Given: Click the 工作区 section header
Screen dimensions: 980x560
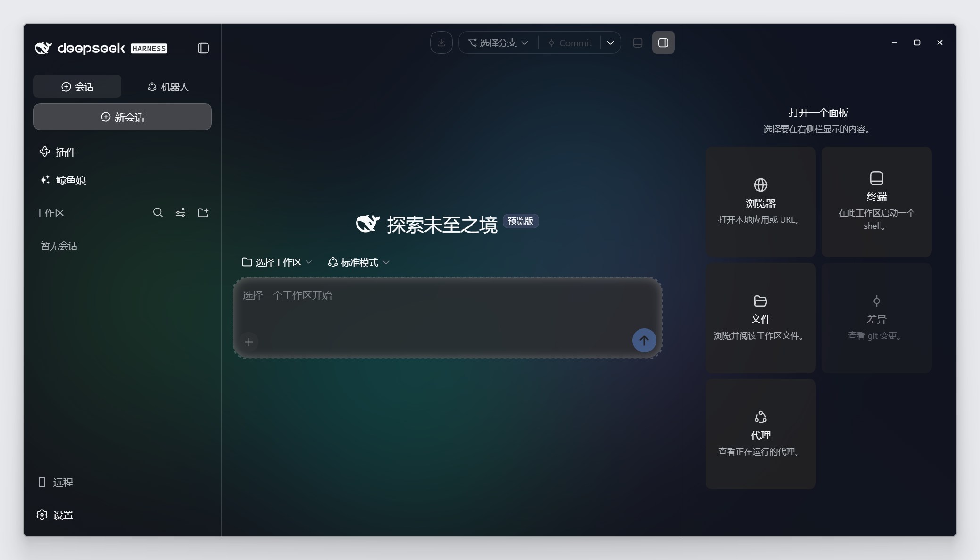Looking at the screenshot, I should (x=50, y=213).
